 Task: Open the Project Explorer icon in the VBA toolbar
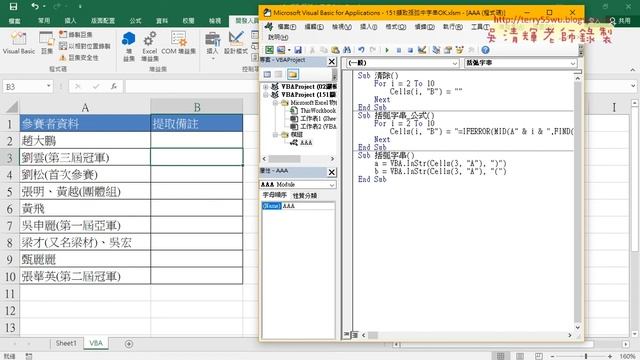[x=436, y=50]
